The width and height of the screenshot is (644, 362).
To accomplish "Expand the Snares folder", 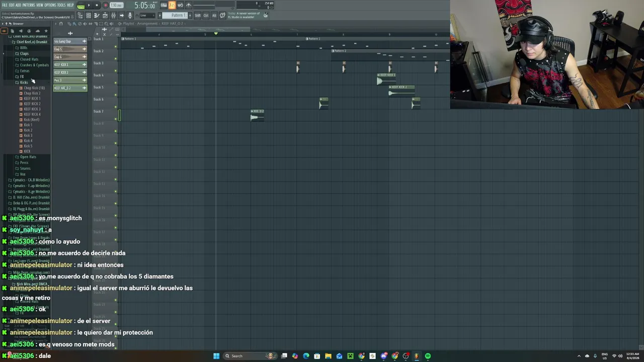I will 25,168.
